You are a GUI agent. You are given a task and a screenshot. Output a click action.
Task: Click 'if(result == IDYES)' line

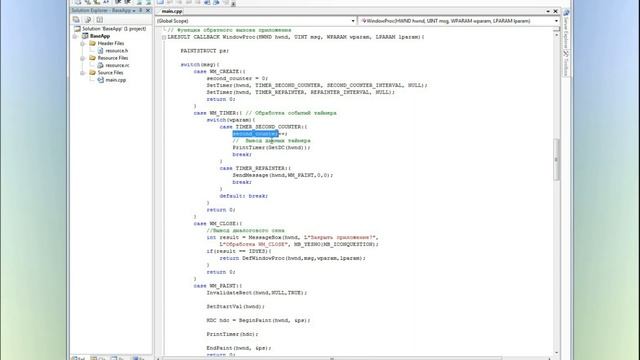239,251
